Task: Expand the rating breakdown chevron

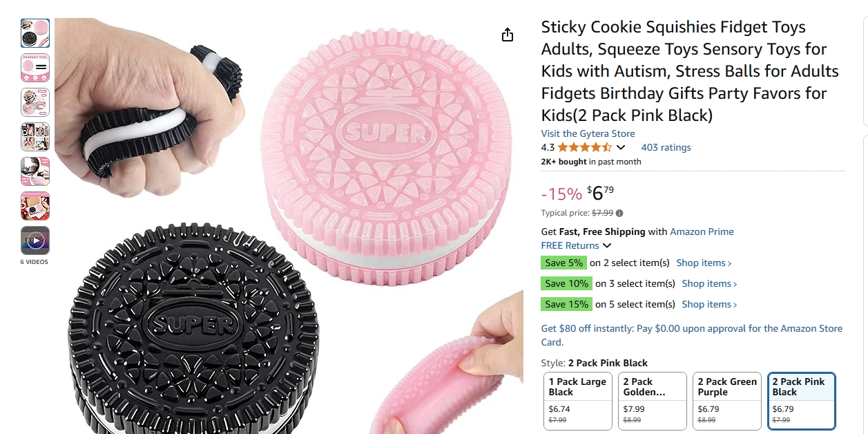Action: [621, 147]
